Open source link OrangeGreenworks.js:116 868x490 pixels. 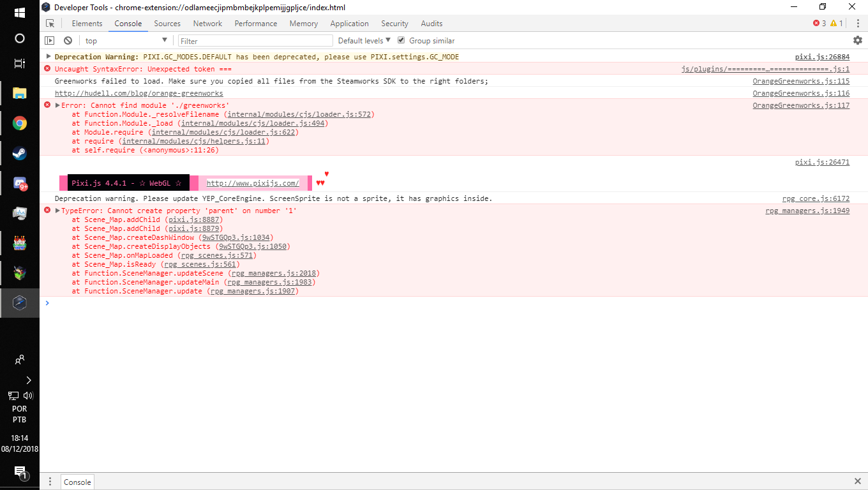[801, 93]
